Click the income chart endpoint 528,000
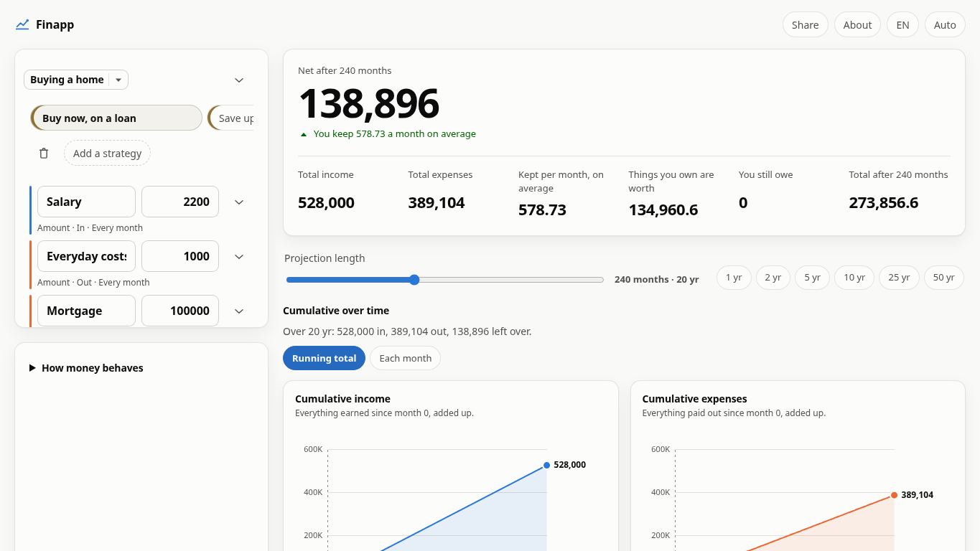 (x=547, y=465)
